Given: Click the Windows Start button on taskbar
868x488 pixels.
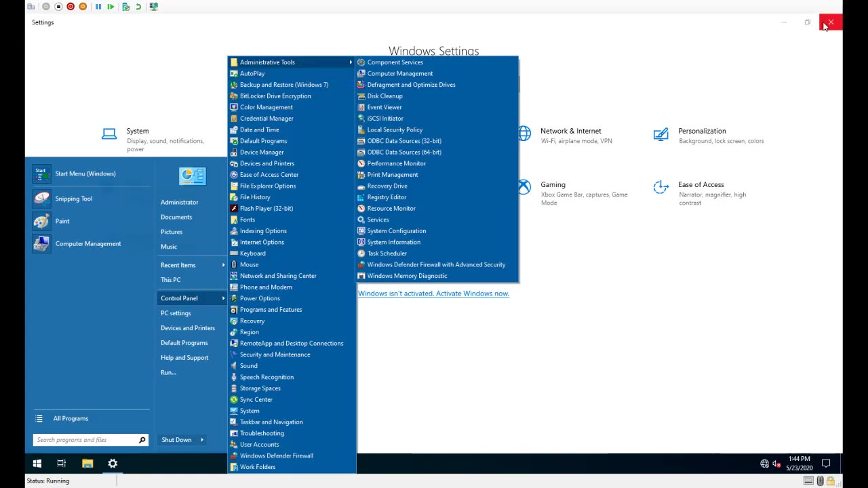Looking at the screenshot, I should pos(37,464).
